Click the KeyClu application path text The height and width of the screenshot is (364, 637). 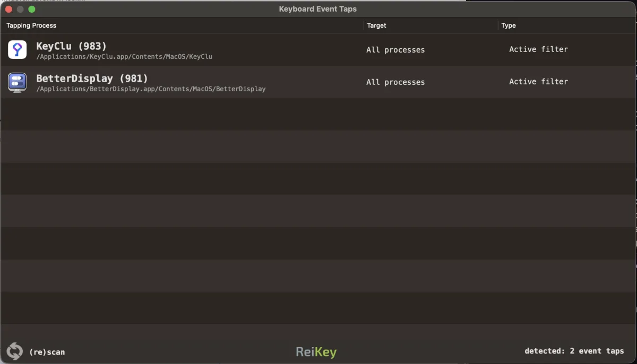pyautogui.click(x=124, y=56)
